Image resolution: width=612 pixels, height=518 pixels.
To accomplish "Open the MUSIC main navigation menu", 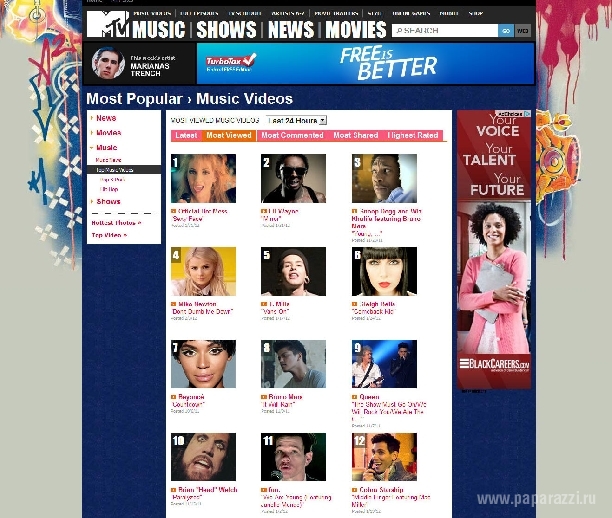I will [158, 30].
